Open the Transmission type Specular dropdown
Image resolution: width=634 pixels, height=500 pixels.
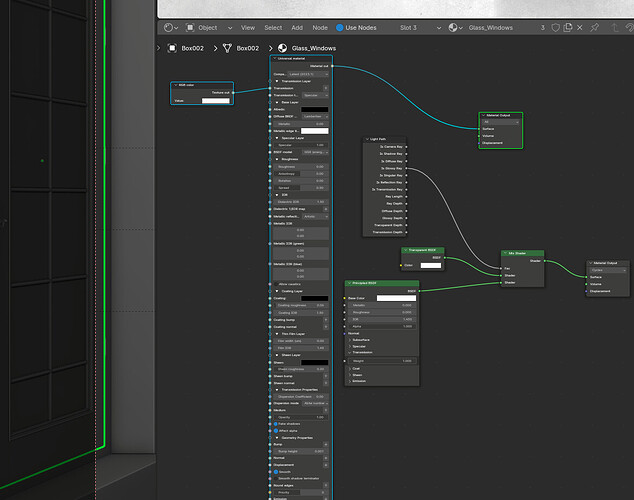(315, 95)
